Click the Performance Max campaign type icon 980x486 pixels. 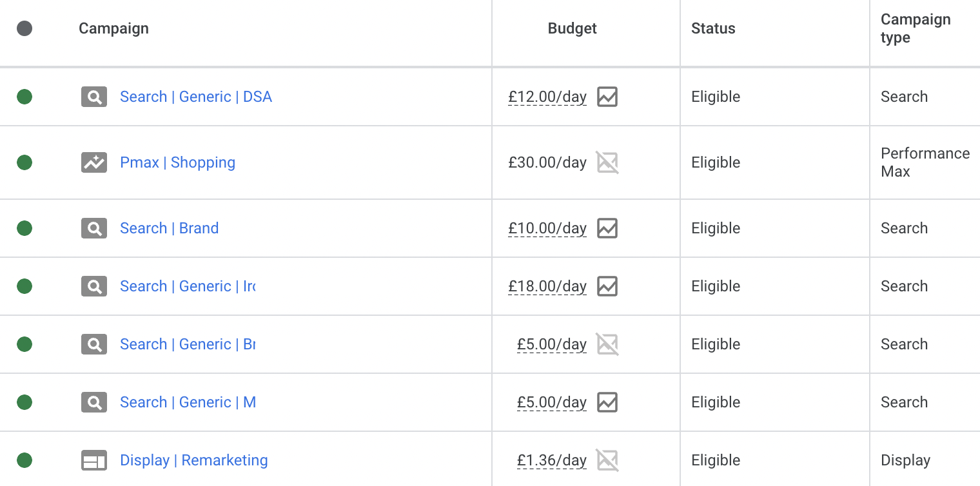pyautogui.click(x=94, y=162)
